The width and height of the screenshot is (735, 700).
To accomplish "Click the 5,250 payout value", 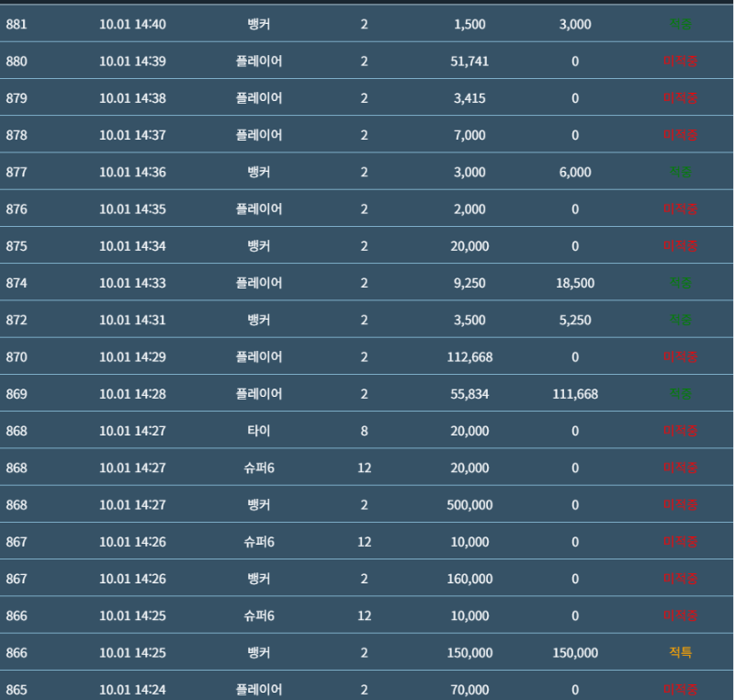I will tap(575, 320).
